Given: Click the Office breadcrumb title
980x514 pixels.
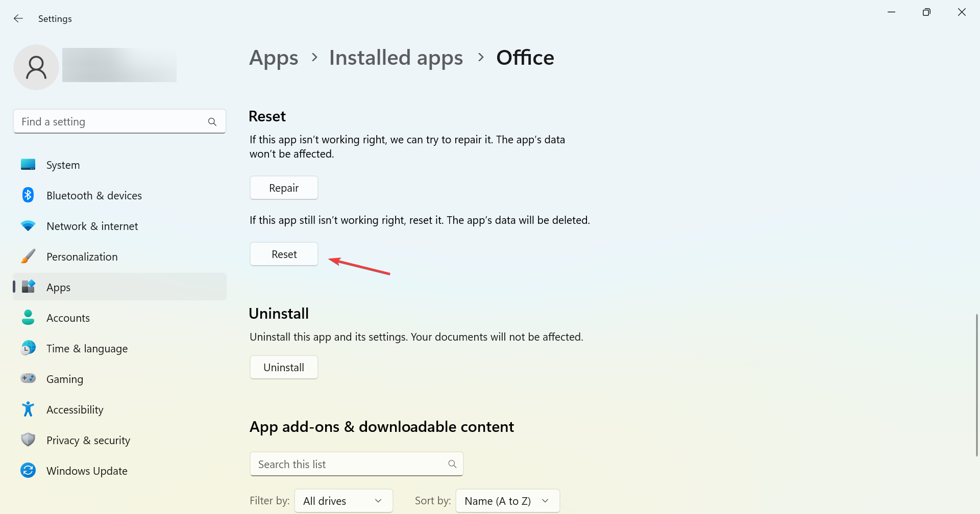Looking at the screenshot, I should 525,58.
